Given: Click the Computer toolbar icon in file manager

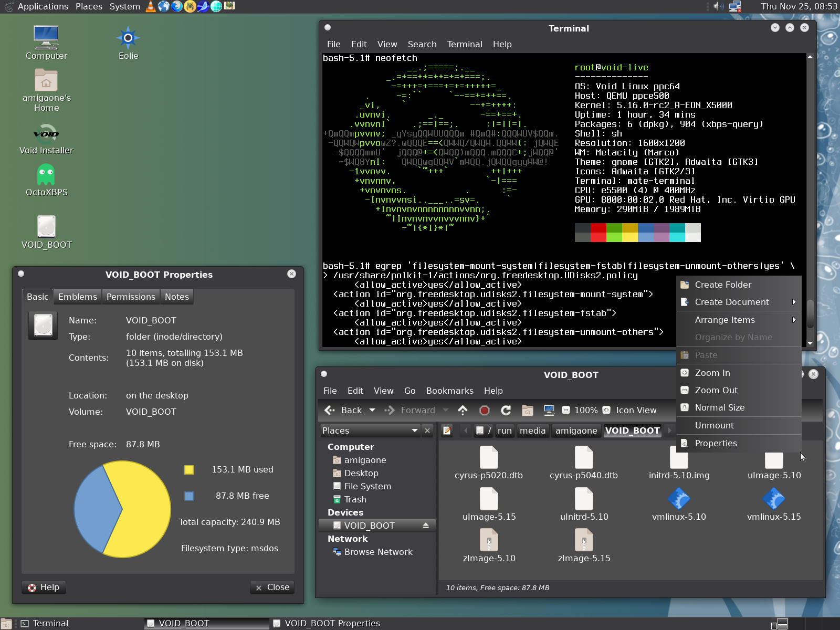Looking at the screenshot, I should point(549,411).
